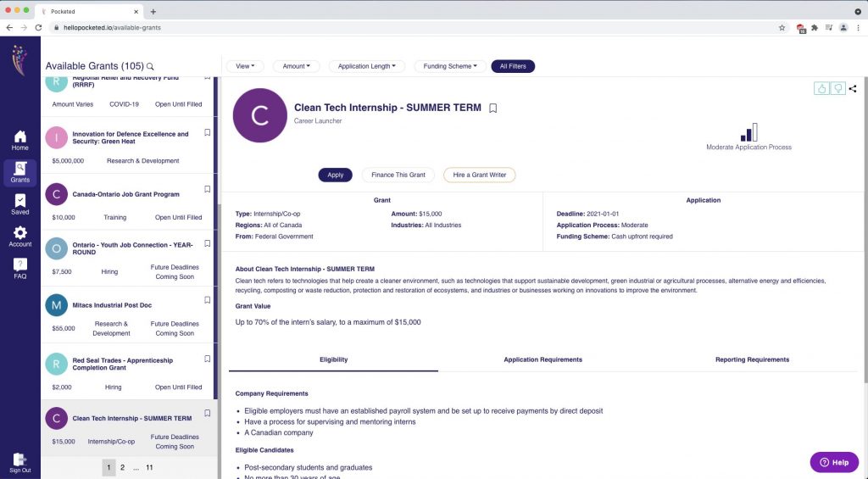Image resolution: width=868 pixels, height=479 pixels.
Task: Open Saved grants in sidebar
Action: [x=20, y=204]
